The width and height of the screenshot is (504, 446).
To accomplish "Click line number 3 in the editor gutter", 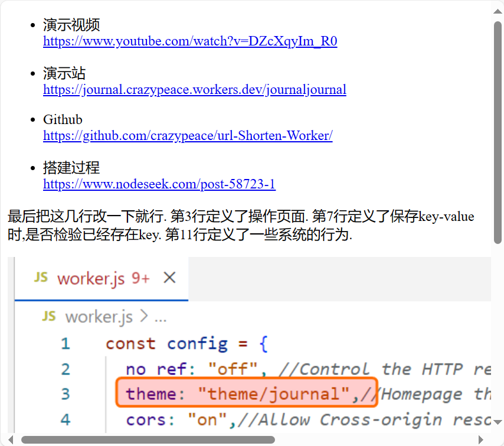I will pyautogui.click(x=65, y=393).
